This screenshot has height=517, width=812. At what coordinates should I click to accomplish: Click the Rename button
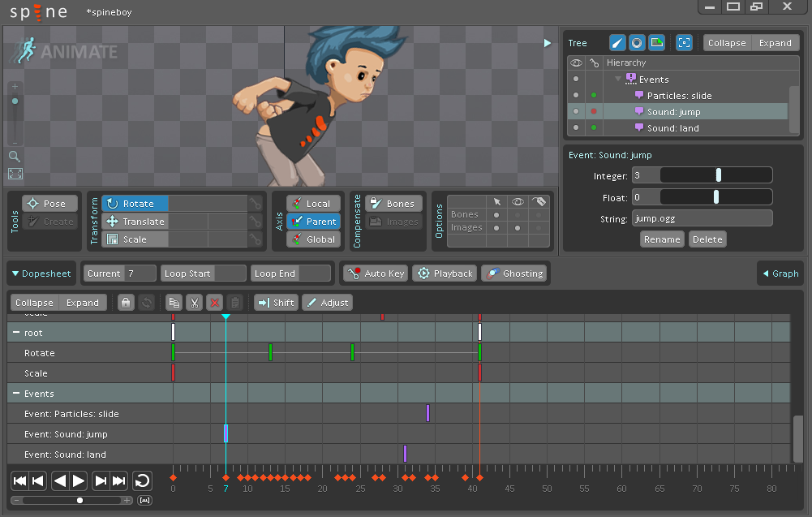click(x=662, y=239)
